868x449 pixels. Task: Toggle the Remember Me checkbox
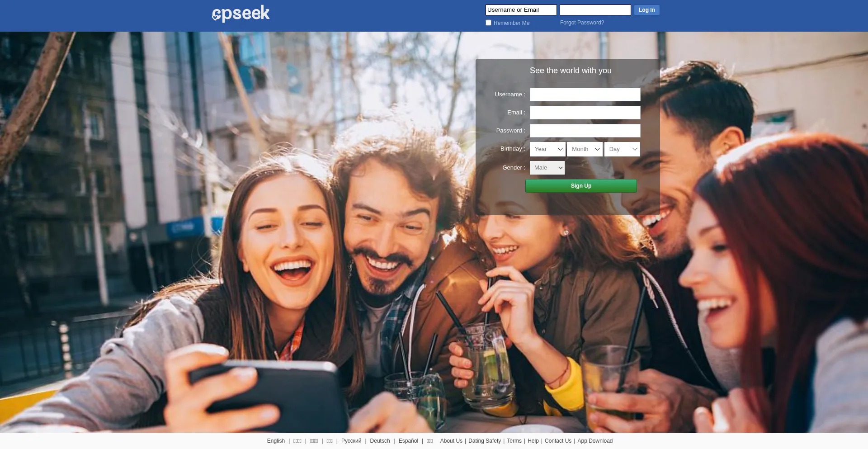[488, 23]
